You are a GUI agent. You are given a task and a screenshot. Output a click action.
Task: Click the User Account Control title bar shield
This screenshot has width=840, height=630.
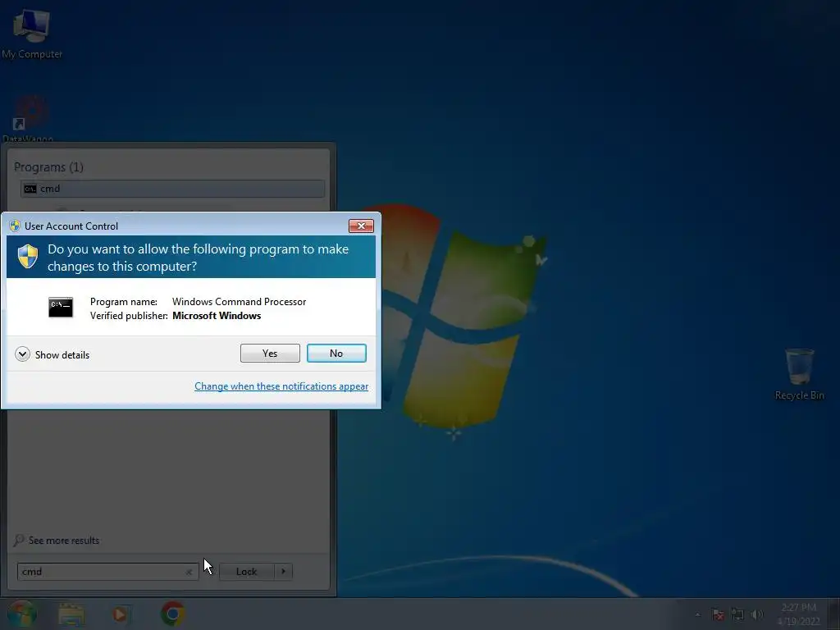click(x=15, y=226)
